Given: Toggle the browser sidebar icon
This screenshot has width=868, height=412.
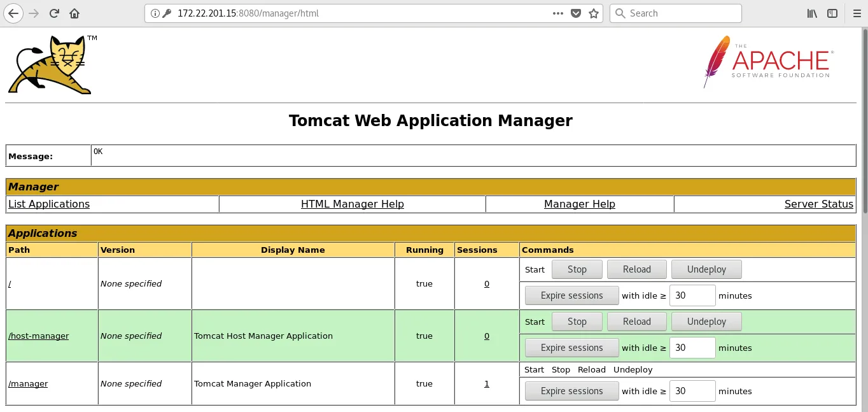Looking at the screenshot, I should (832, 13).
